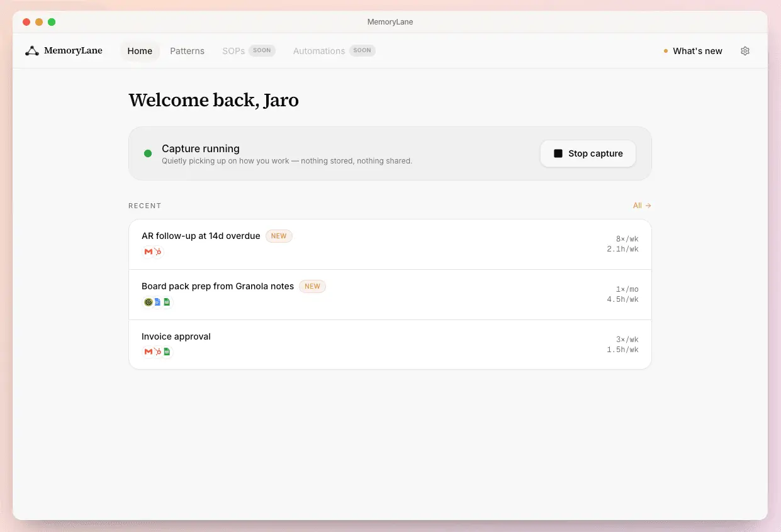Viewport: 781px width, 532px height.
Task: Open the All recent items link
Action: coord(642,206)
